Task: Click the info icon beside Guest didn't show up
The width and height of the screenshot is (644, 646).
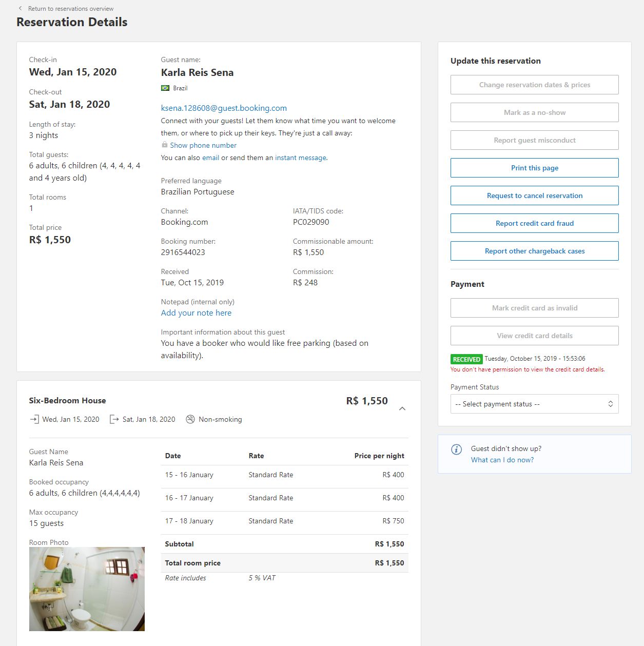Action: 456,449
